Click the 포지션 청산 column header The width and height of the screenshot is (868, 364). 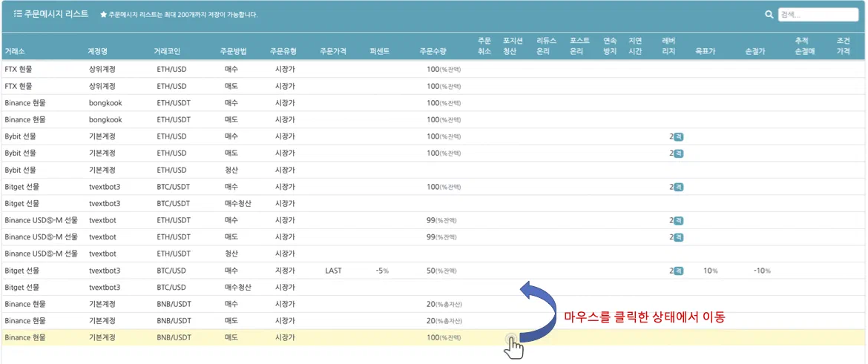point(513,46)
